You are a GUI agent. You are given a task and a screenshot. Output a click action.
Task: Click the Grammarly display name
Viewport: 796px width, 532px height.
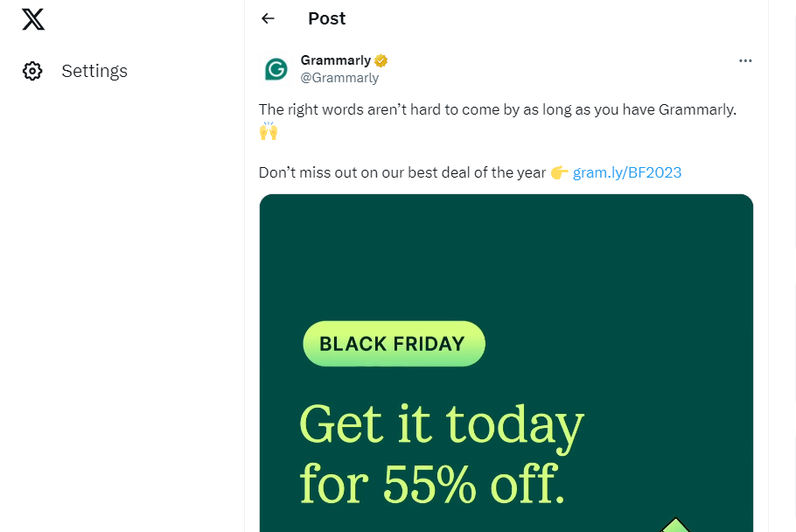point(336,60)
